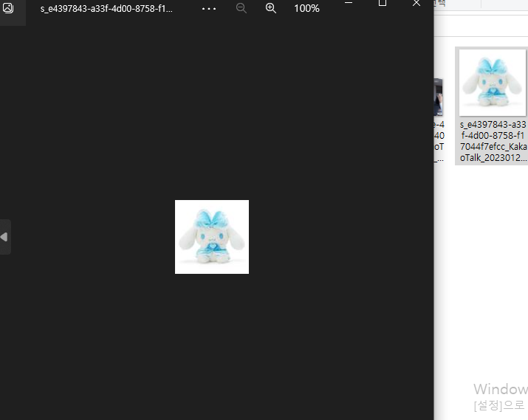
Task: Zoom in using the magnifier plus icon
Action: (x=271, y=8)
